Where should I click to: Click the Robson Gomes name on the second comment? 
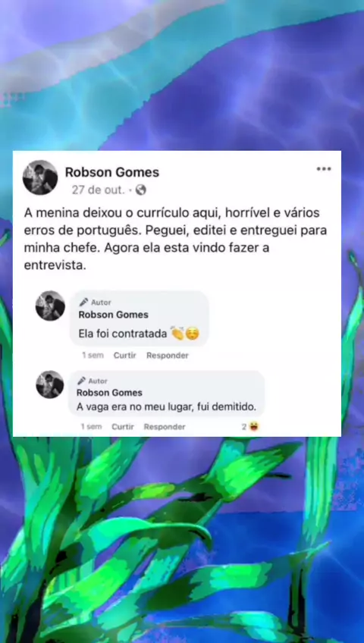click(x=109, y=393)
